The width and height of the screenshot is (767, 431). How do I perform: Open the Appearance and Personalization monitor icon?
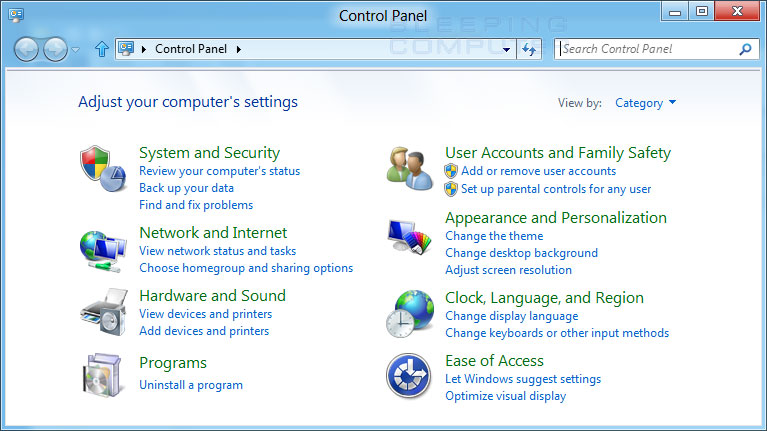409,237
